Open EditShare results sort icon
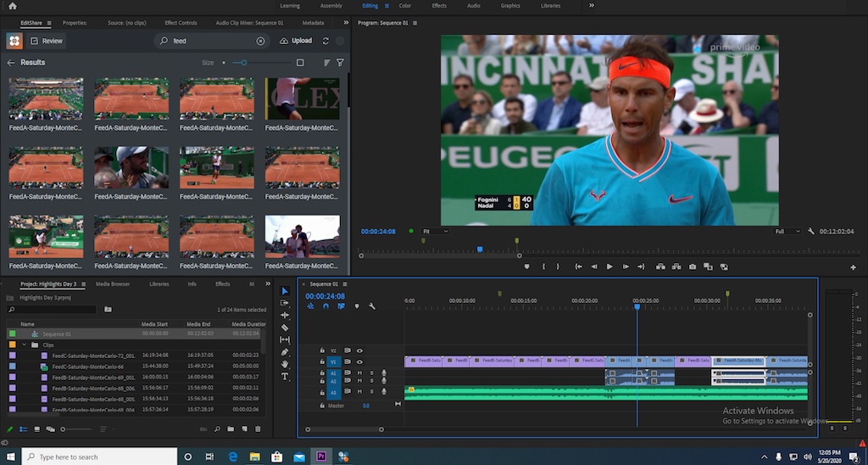Image resolution: width=868 pixels, height=465 pixels. tap(326, 63)
